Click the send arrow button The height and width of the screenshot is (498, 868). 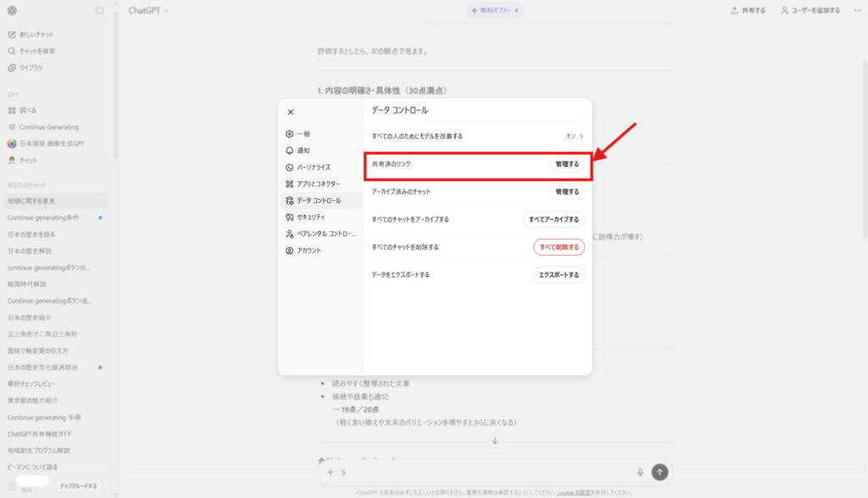659,473
